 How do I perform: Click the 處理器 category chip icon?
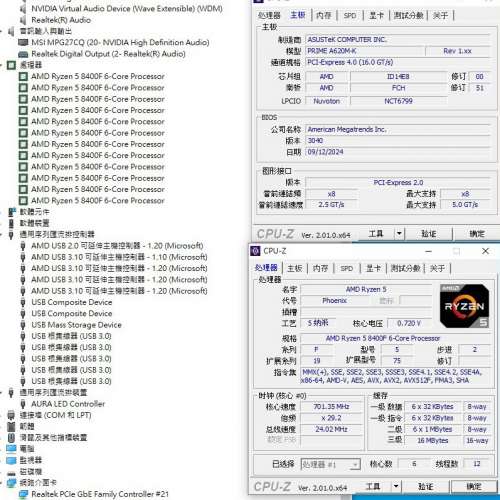[11, 65]
